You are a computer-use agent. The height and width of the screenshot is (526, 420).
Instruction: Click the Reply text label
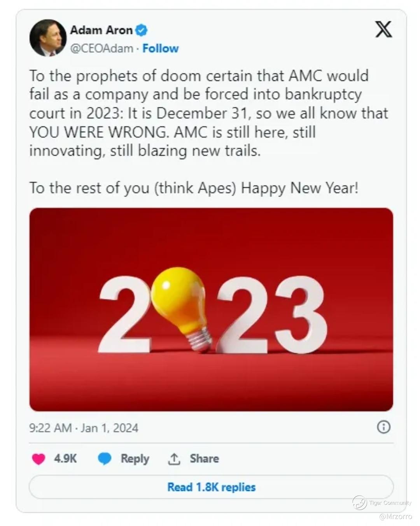(x=135, y=459)
